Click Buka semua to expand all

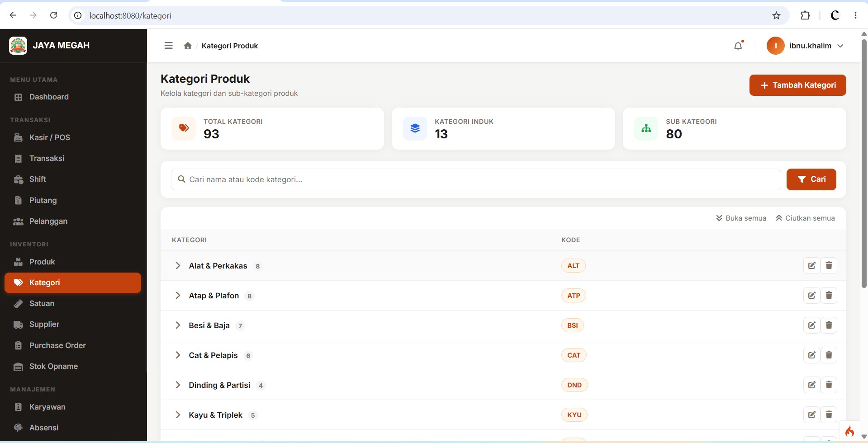pos(741,218)
